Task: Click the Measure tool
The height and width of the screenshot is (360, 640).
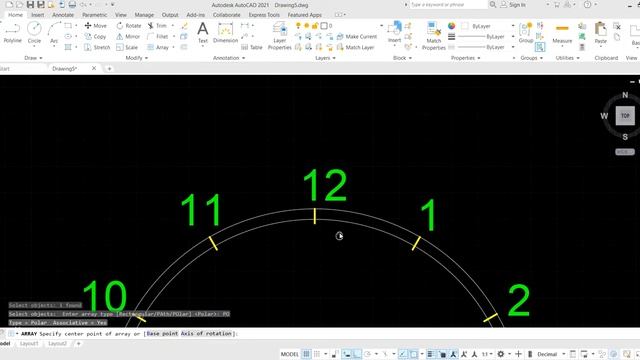Action: coord(562,33)
